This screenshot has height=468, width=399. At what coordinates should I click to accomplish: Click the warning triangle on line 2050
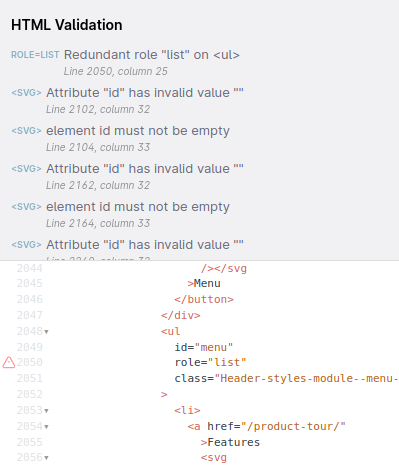(9, 362)
